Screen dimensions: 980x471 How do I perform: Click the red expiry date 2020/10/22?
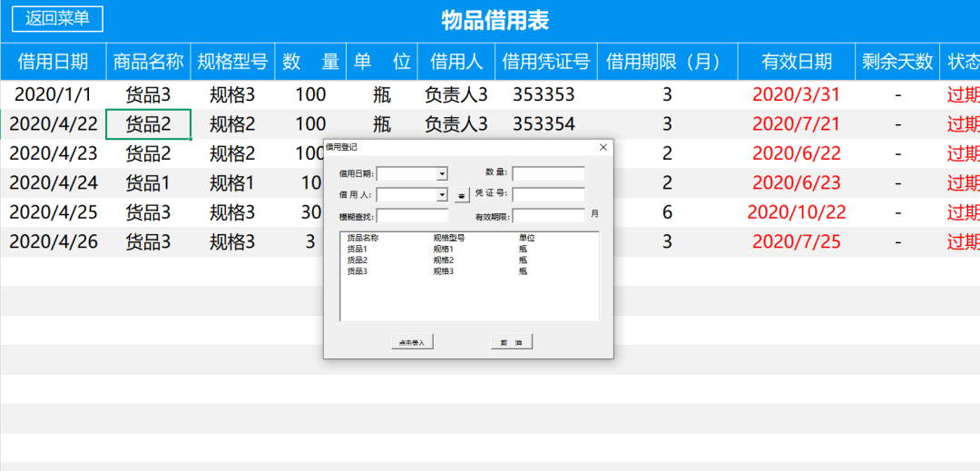coord(797,212)
